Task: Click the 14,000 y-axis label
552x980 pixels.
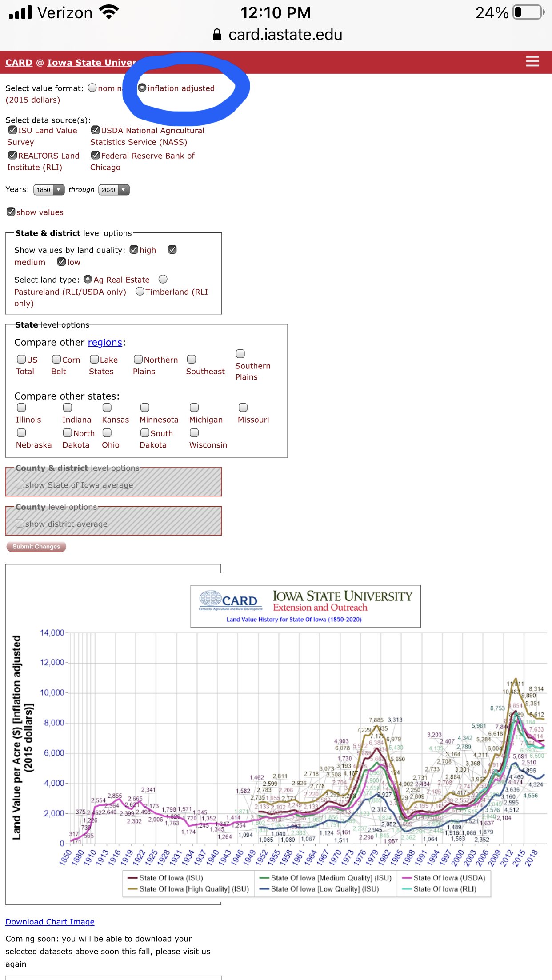Action: click(x=52, y=632)
